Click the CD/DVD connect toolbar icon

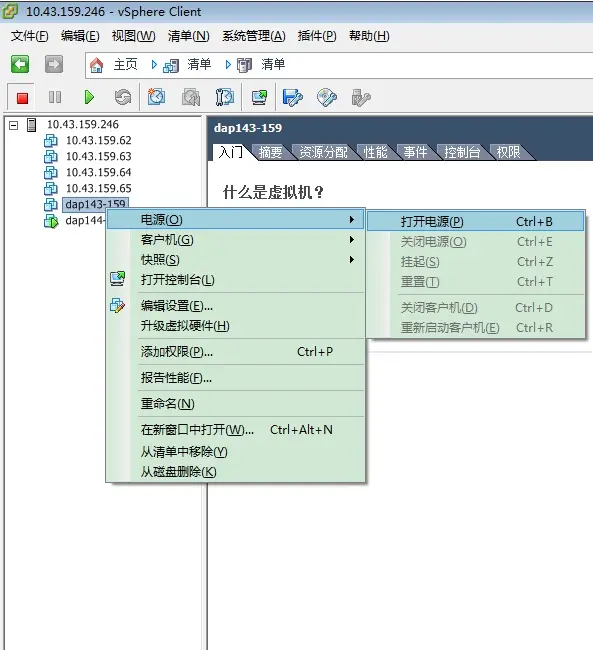(327, 97)
